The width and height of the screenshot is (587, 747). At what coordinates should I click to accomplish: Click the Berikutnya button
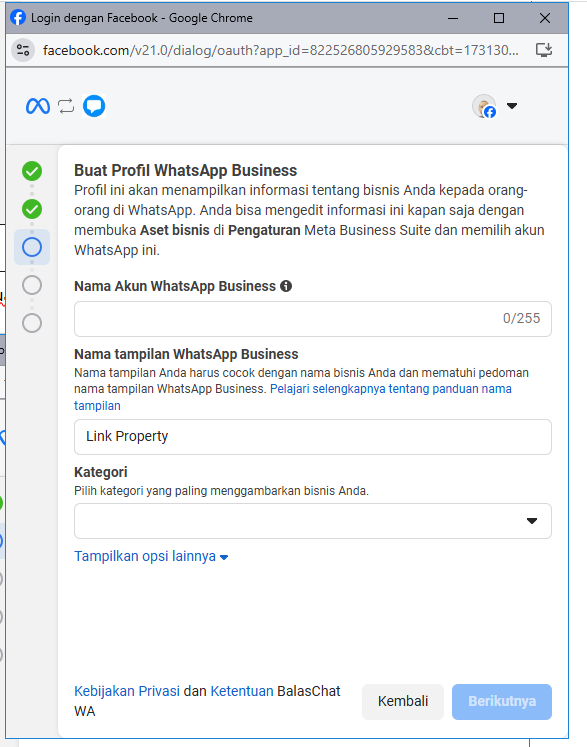pos(502,702)
